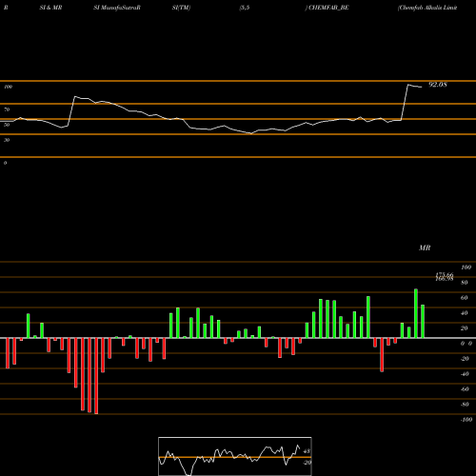Image resolution: width=476 pixels, height=476 pixels.
Task: Click the "SI & MR" header text
Action: coord(50,8)
